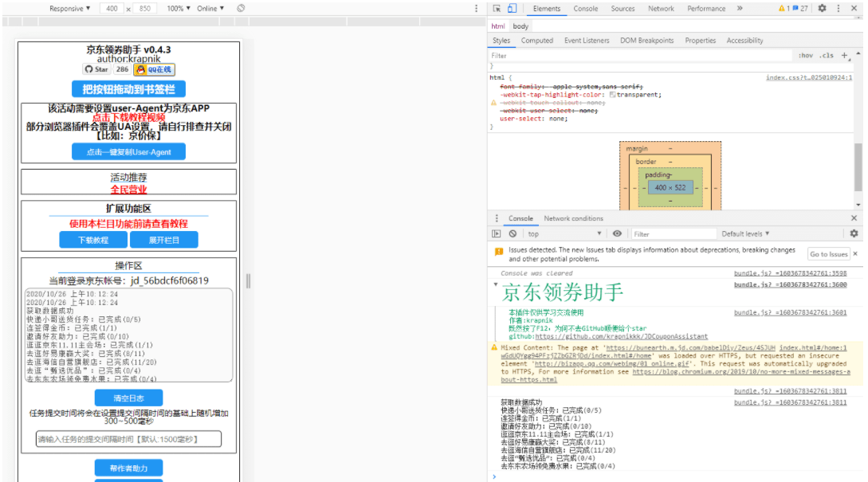Click the 点击一键复制User-Agent button
The image size is (868, 482).
[x=128, y=151]
